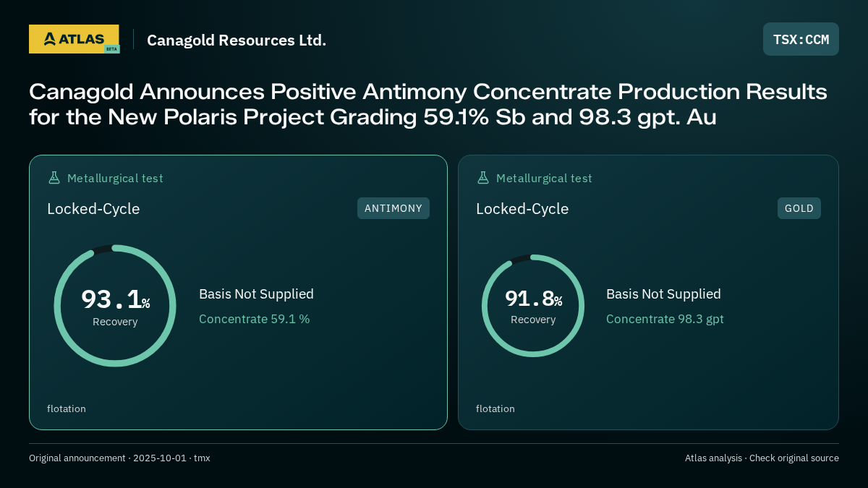
Task: Click 'flotation' text in antimony card
Action: click(67, 408)
